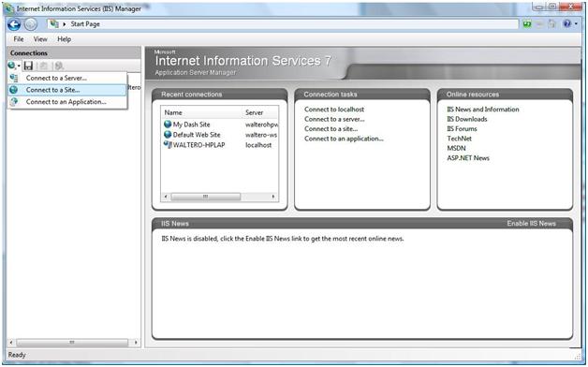Open the View menu

tap(40, 39)
